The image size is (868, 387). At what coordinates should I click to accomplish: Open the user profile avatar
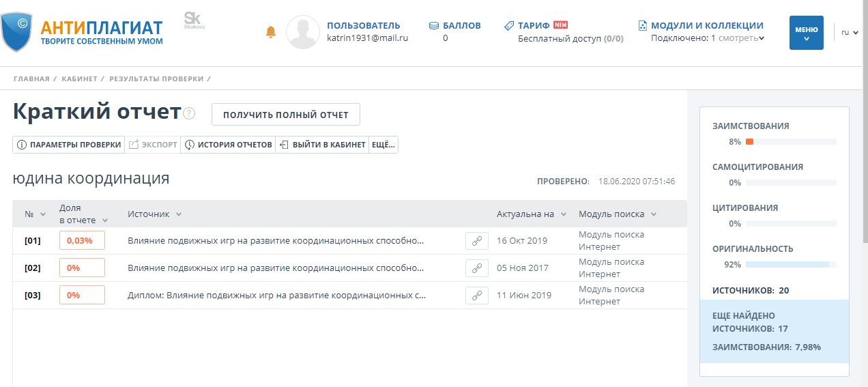pyautogui.click(x=302, y=32)
